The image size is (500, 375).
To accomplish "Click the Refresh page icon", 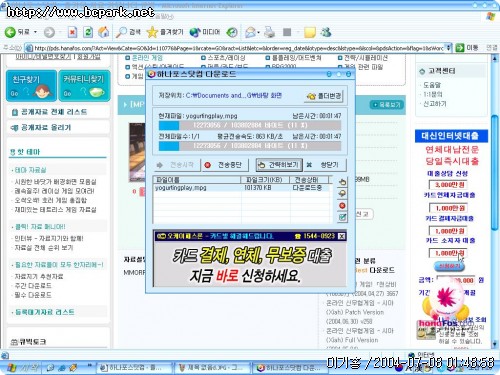I will 88,32.
